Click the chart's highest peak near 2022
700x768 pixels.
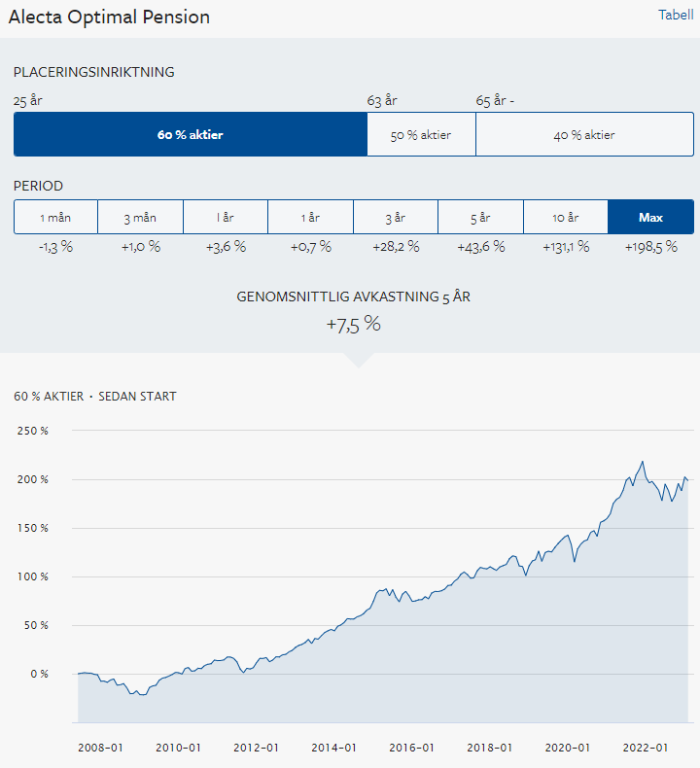[x=643, y=462]
